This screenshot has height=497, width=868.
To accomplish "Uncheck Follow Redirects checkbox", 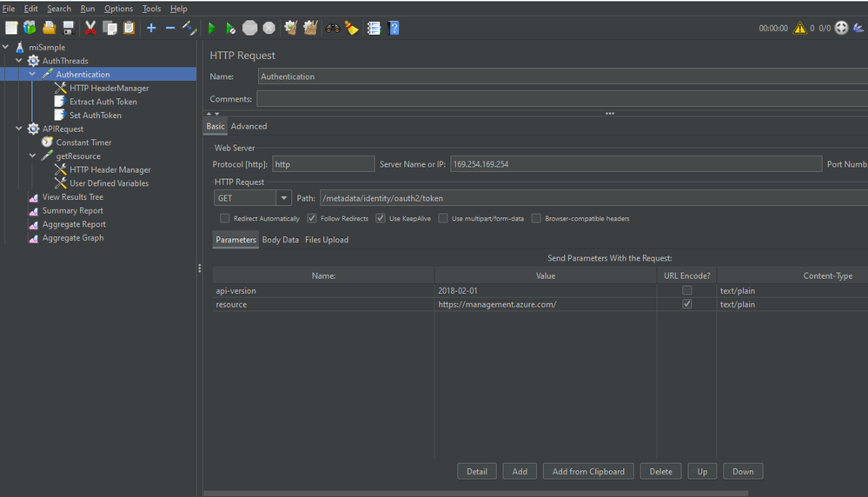I will [x=312, y=219].
